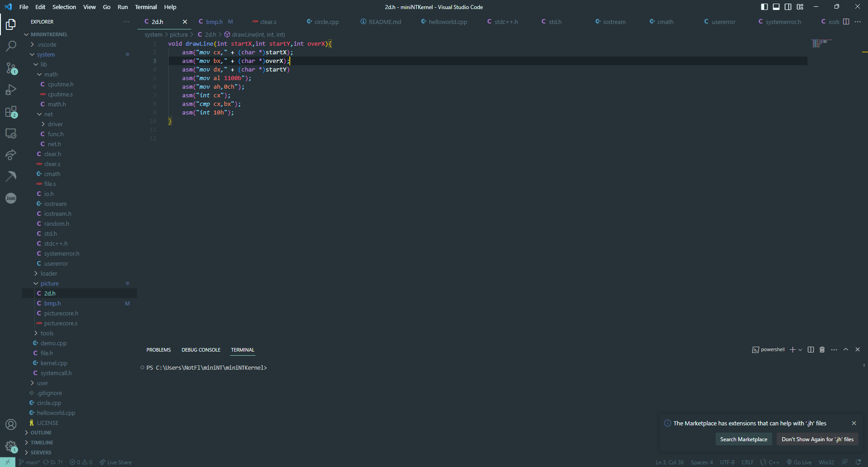868x467 pixels.
Task: Click the Ln 3, Col 36 indicator
Action: [670, 462]
